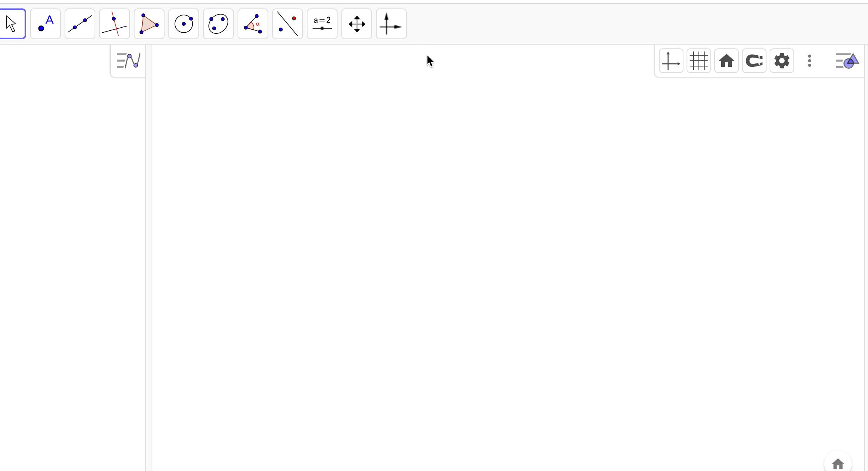Open point capturing magnet options
Image resolution: width=868 pixels, height=471 pixels.
click(x=754, y=61)
